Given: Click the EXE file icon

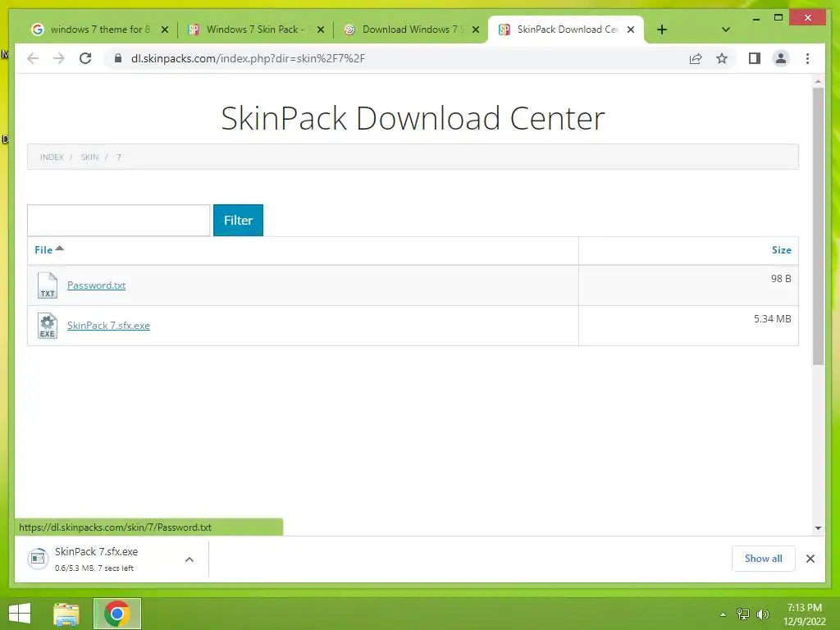Looking at the screenshot, I should pos(47,326).
